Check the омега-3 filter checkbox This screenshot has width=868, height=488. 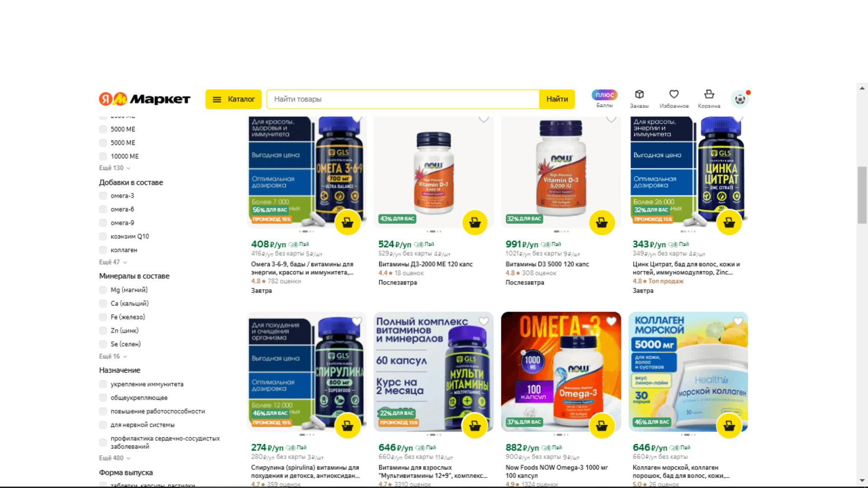pos(103,196)
